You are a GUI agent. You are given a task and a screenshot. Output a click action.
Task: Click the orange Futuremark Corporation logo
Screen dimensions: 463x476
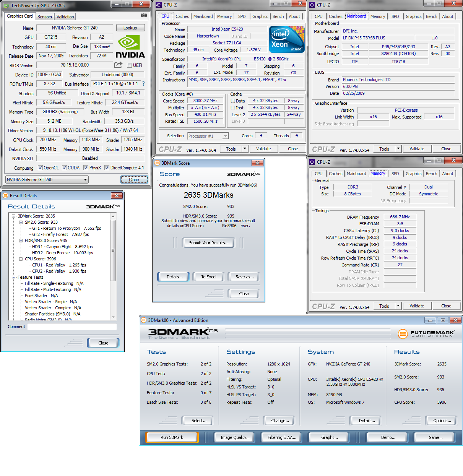pyautogui.click(x=403, y=334)
